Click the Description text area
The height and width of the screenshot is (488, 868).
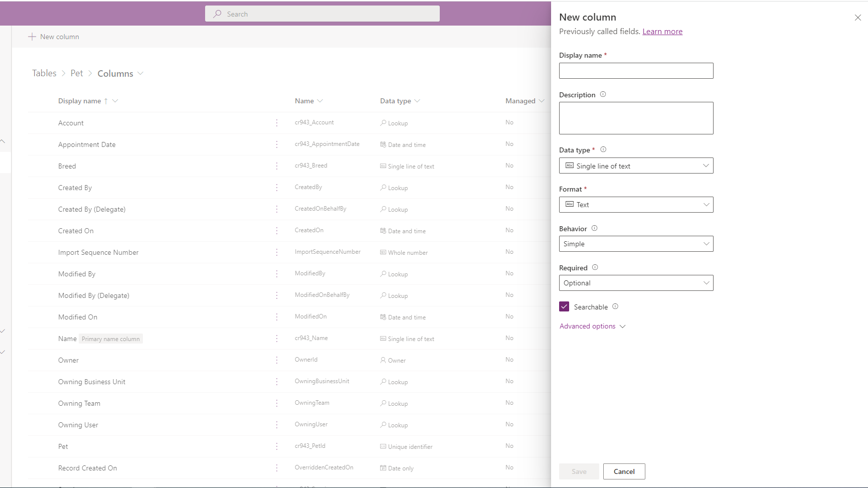636,118
